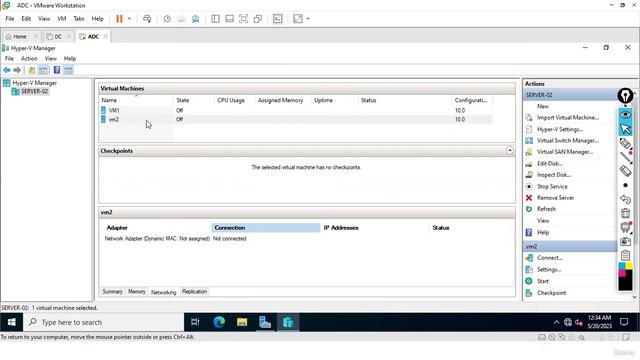The image size is (640, 360).
Task: Click the Inspect Disk action
Action: [x=554, y=175]
